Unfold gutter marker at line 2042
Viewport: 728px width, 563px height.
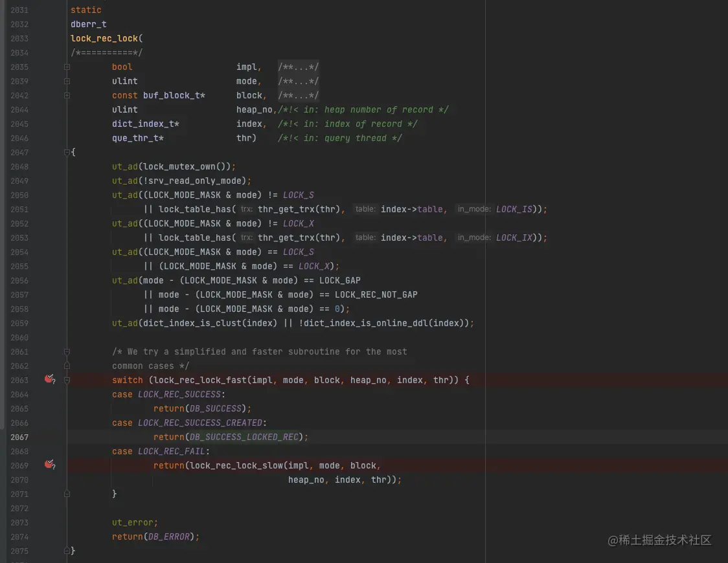point(67,96)
